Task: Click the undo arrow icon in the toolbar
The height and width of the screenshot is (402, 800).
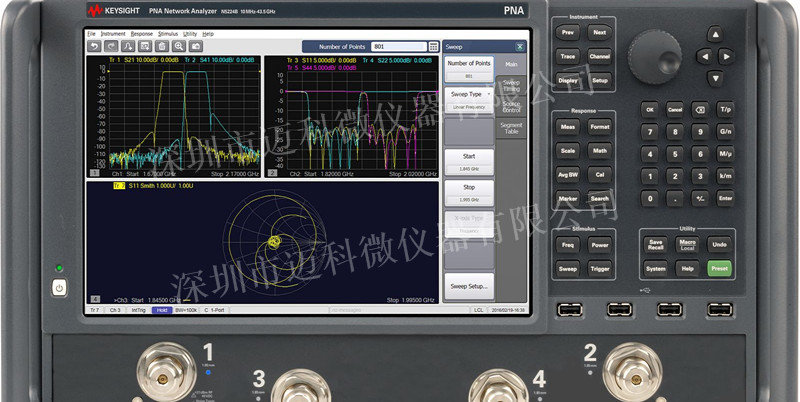Action: (94, 46)
